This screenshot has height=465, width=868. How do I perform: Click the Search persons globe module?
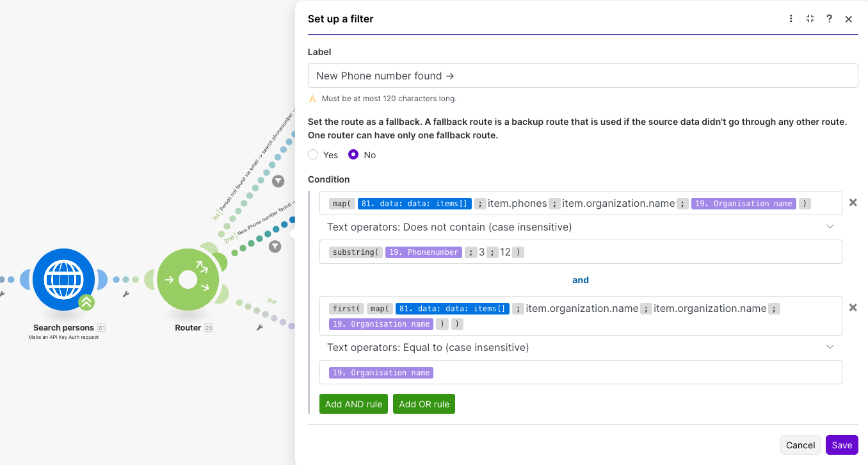click(63, 280)
